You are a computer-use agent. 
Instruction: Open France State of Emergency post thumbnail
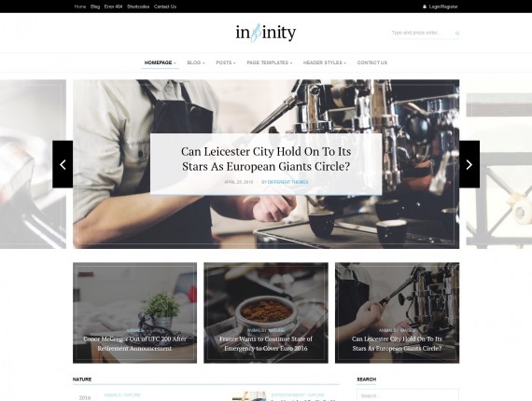coord(266,312)
